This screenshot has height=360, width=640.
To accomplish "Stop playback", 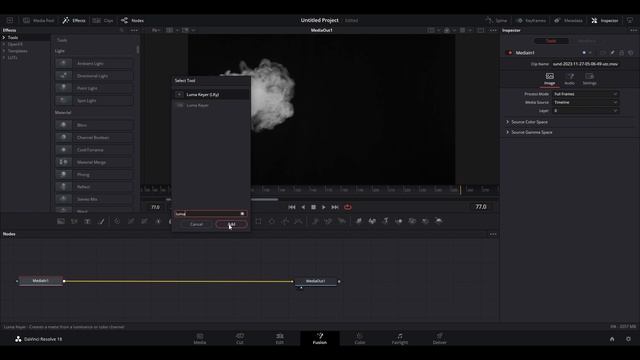I will (x=313, y=207).
